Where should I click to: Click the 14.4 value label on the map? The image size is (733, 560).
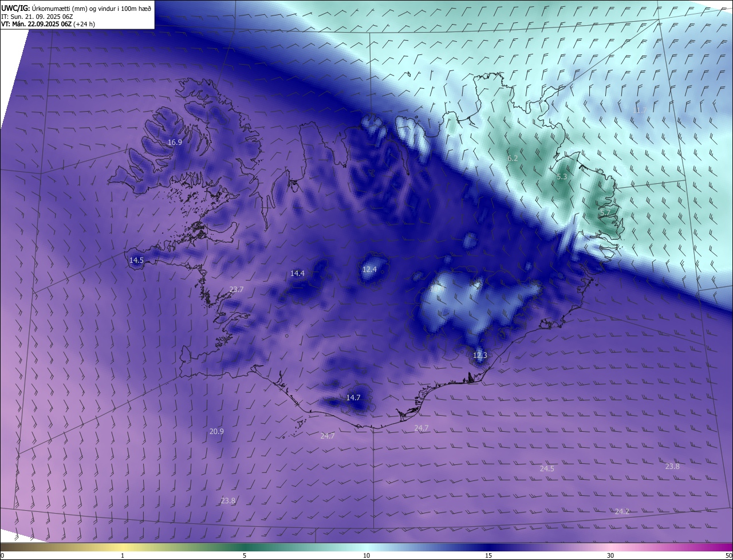point(297,274)
